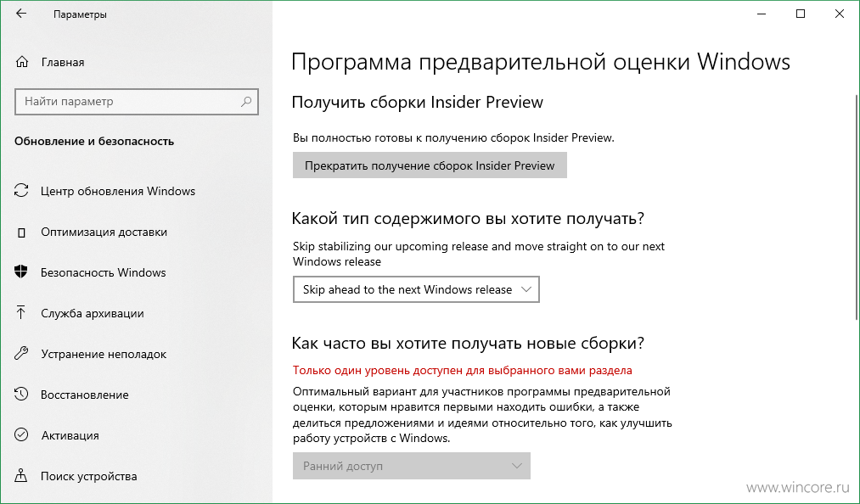860x504 pixels.
Task: Click the Программа предварительной оценки Windows title
Action: pos(541,61)
